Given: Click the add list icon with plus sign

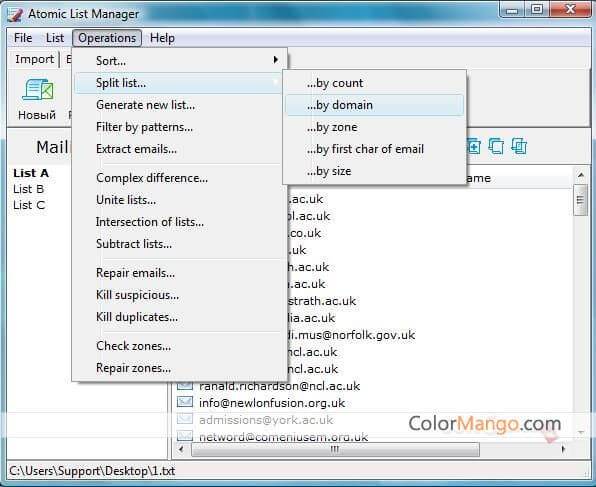Looking at the screenshot, I should click(474, 146).
